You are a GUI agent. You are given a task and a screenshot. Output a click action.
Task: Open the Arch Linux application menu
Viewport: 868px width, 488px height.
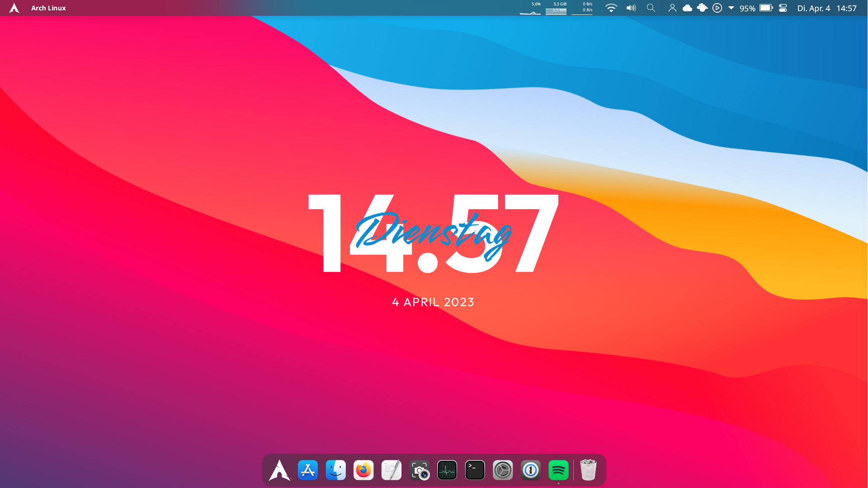pos(48,8)
